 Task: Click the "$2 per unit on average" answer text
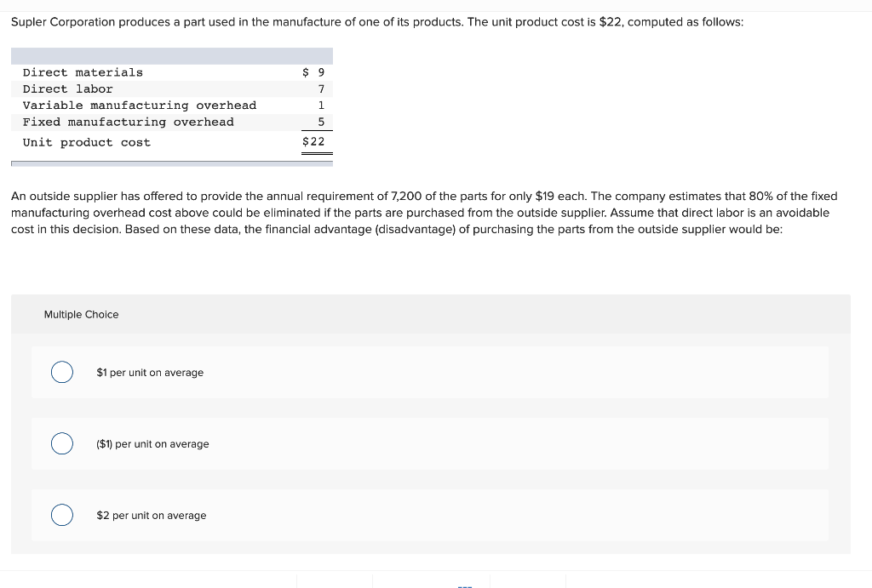click(x=153, y=515)
